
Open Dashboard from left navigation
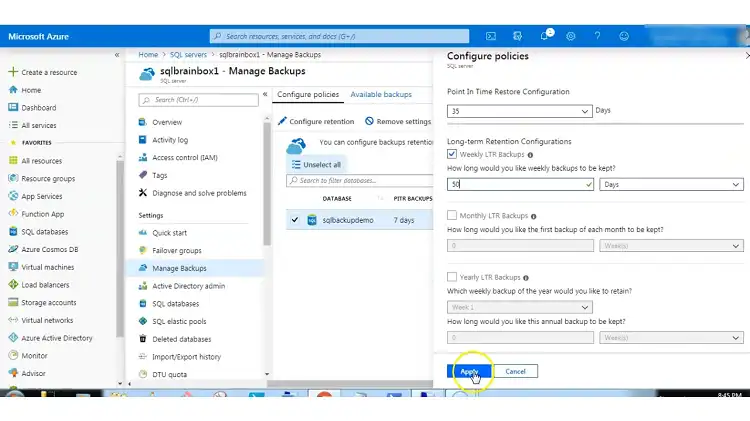click(33, 108)
